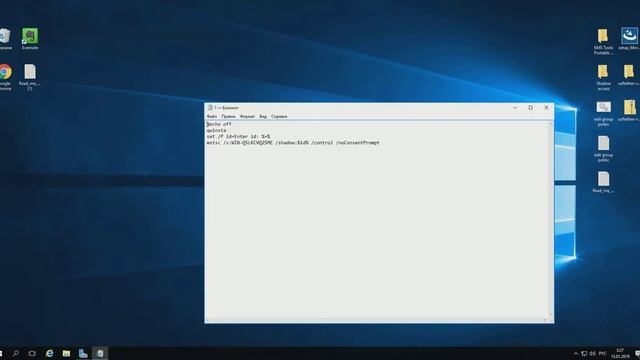Select the edit group politic image file
The height and width of the screenshot is (360, 640).
point(603,113)
